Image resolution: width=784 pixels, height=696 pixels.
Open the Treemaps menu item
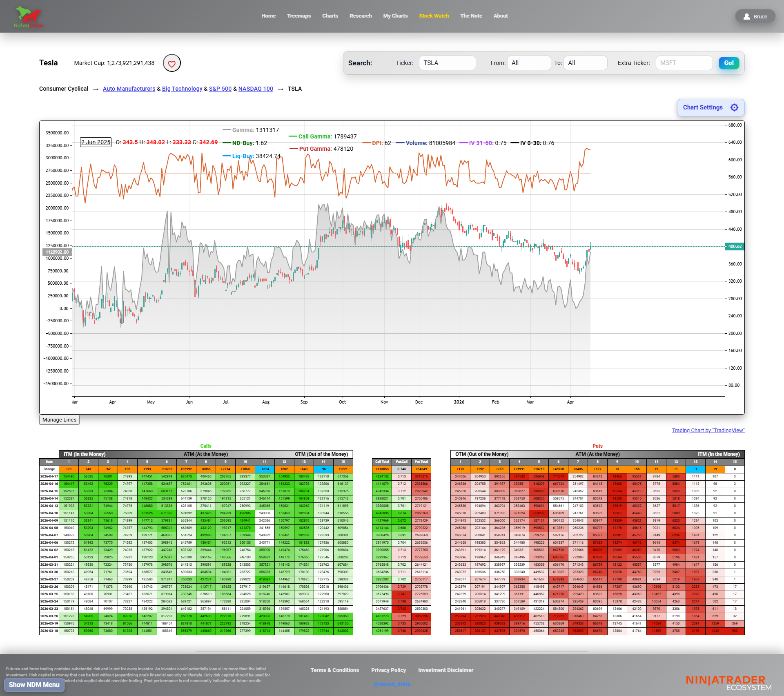299,16
